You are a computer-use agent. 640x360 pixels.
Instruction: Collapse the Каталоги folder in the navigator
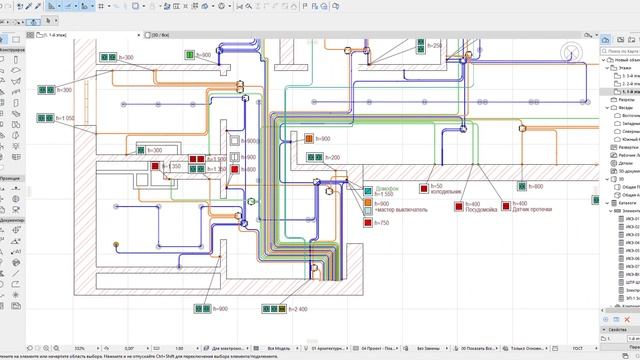(x=607, y=203)
